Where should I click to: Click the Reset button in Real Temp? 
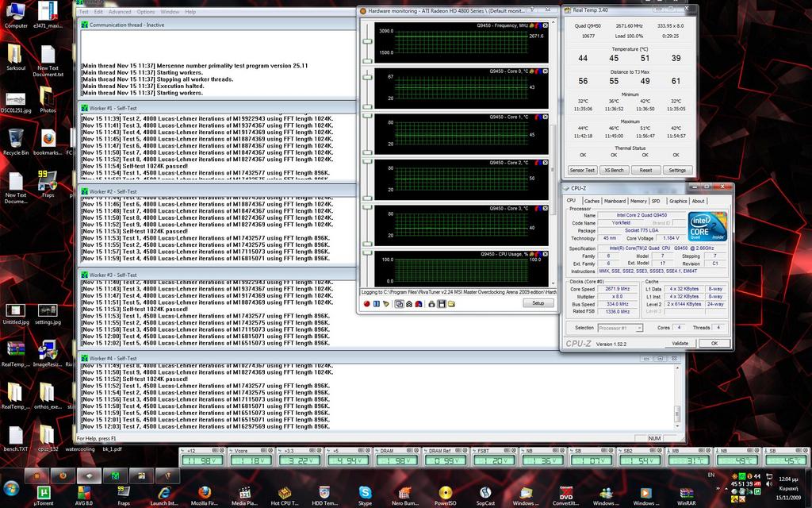(x=645, y=170)
